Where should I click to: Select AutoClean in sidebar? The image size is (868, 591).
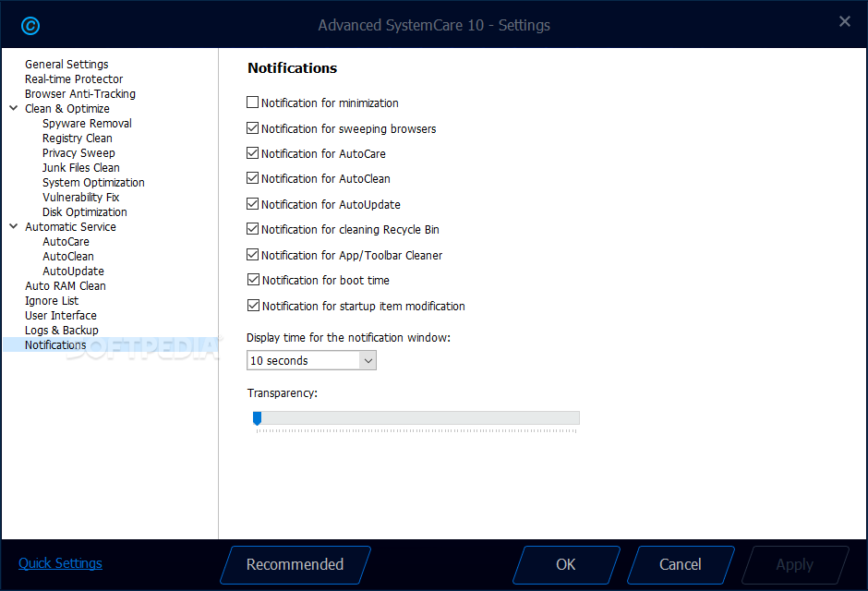pyautogui.click(x=68, y=257)
